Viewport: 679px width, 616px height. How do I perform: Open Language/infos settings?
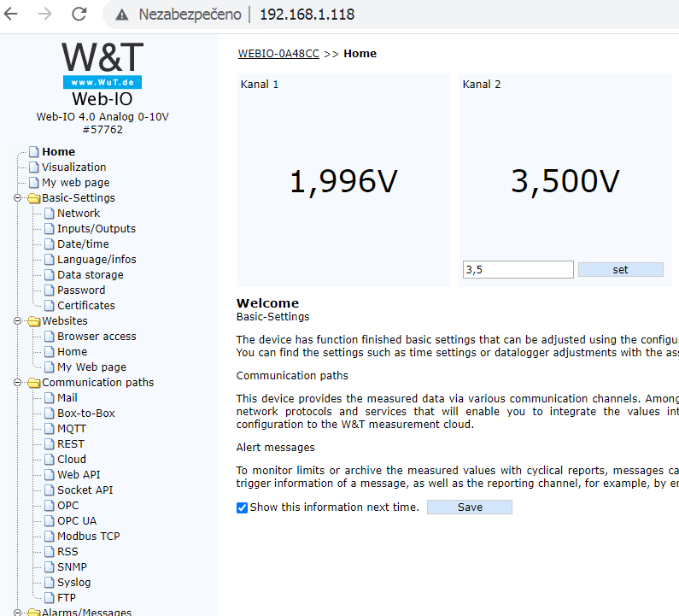pos(97,260)
